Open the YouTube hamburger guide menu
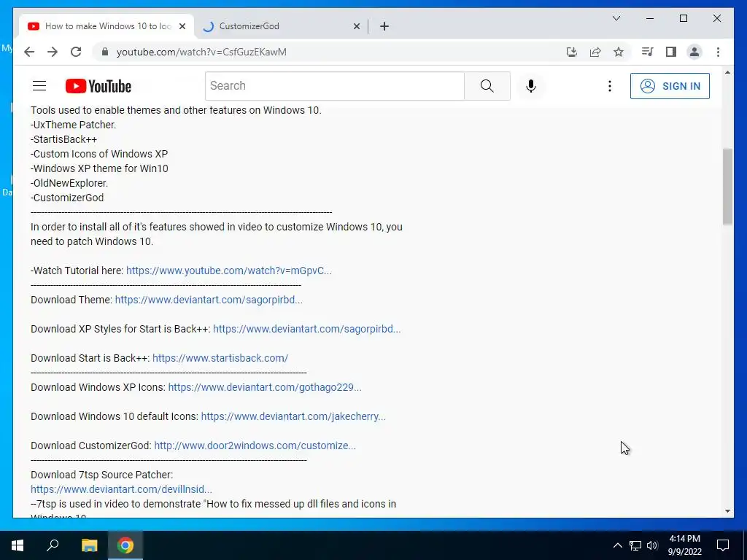Image resolution: width=747 pixels, height=560 pixels. (39, 86)
